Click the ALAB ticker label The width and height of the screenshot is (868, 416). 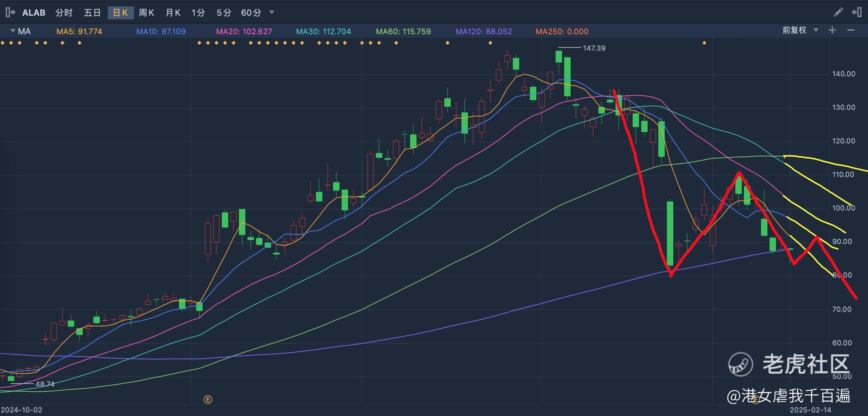(34, 13)
